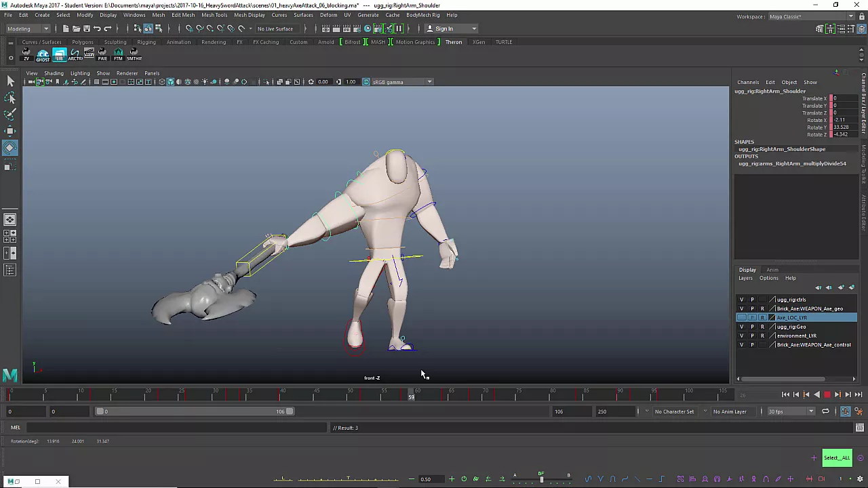This screenshot has width=868, height=488.
Task: Click the FTM shelf button
Action: 118,54
